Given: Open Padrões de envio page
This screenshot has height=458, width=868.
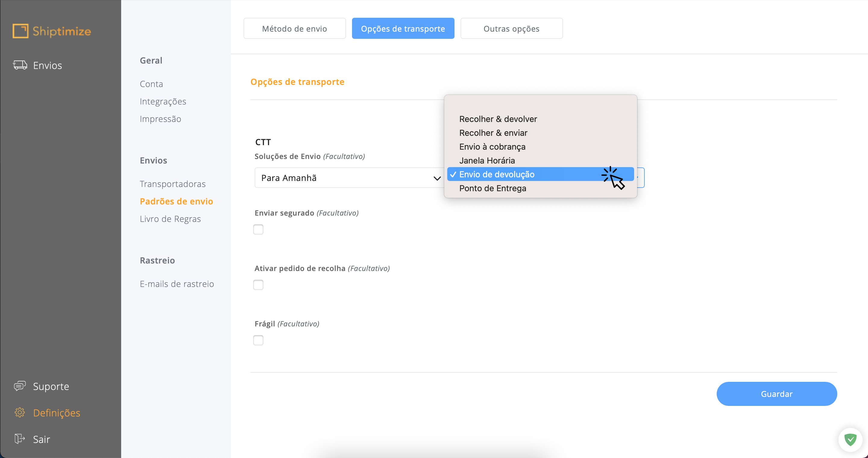Looking at the screenshot, I should click(x=176, y=201).
